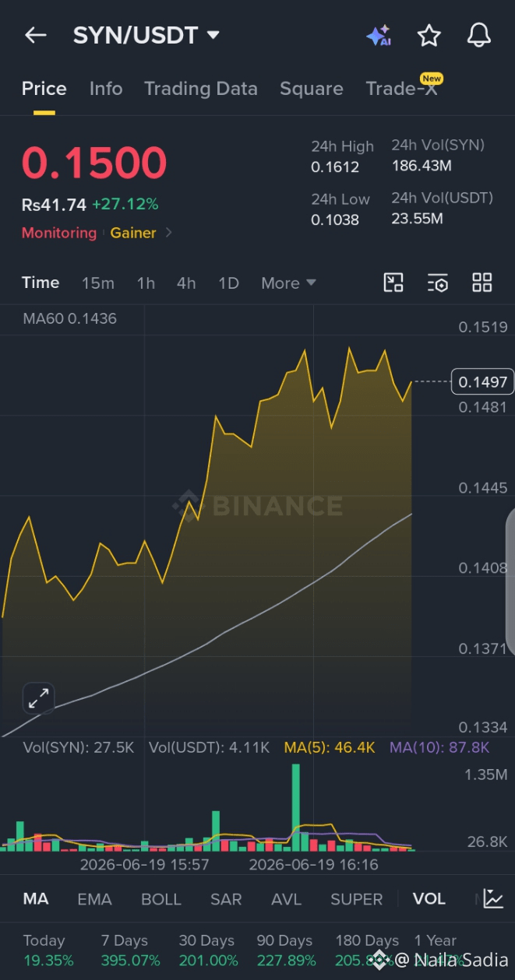Tap the back arrow icon
Image resolution: width=515 pixels, height=980 pixels.
pos(36,35)
